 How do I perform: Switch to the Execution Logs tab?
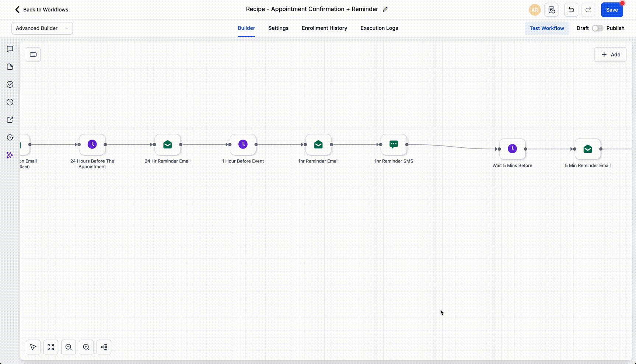(x=379, y=28)
